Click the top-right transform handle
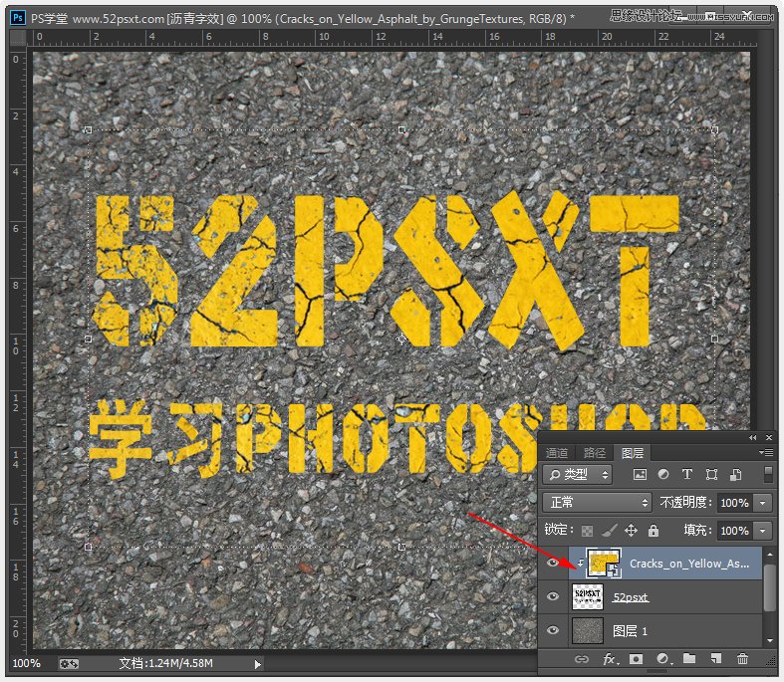The height and width of the screenshot is (682, 784). click(x=714, y=129)
